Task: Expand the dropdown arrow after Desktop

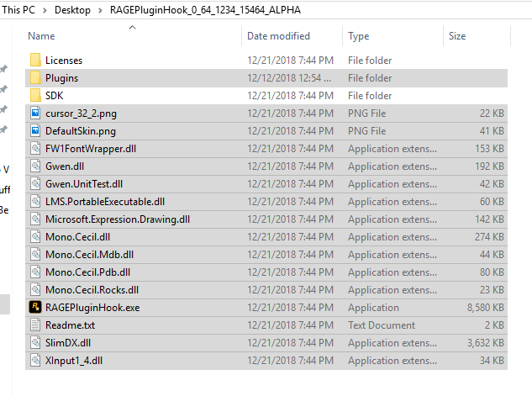Action: (100, 10)
